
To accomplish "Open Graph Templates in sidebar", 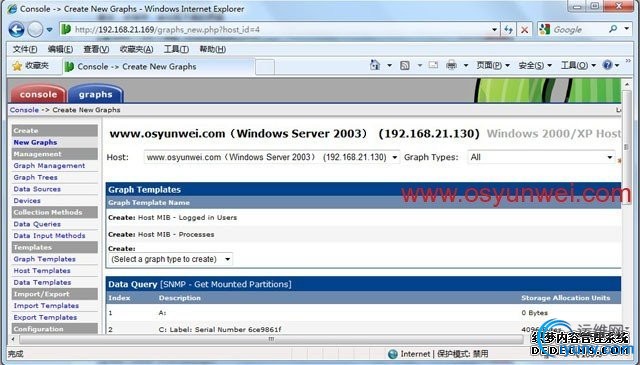I will coord(44,259).
